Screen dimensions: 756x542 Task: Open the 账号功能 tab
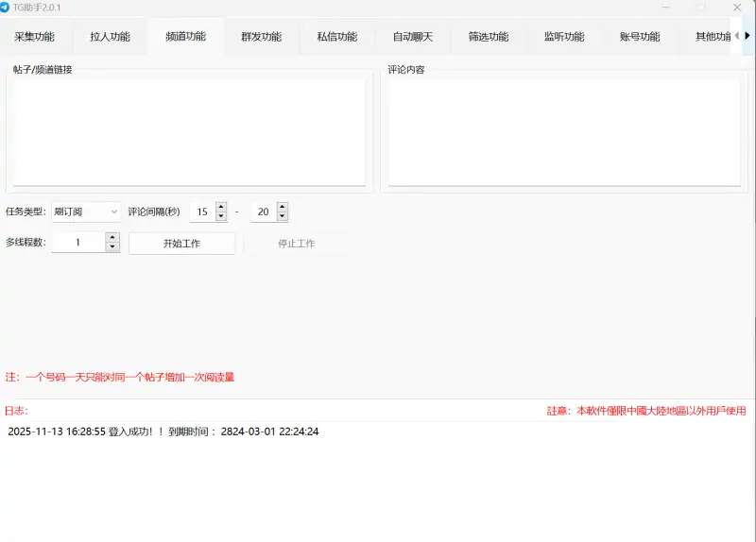pyautogui.click(x=640, y=37)
